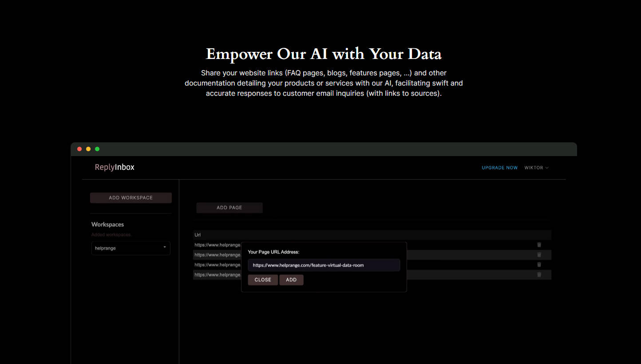Click the yellow window dot
The image size is (641, 364).
(x=88, y=149)
